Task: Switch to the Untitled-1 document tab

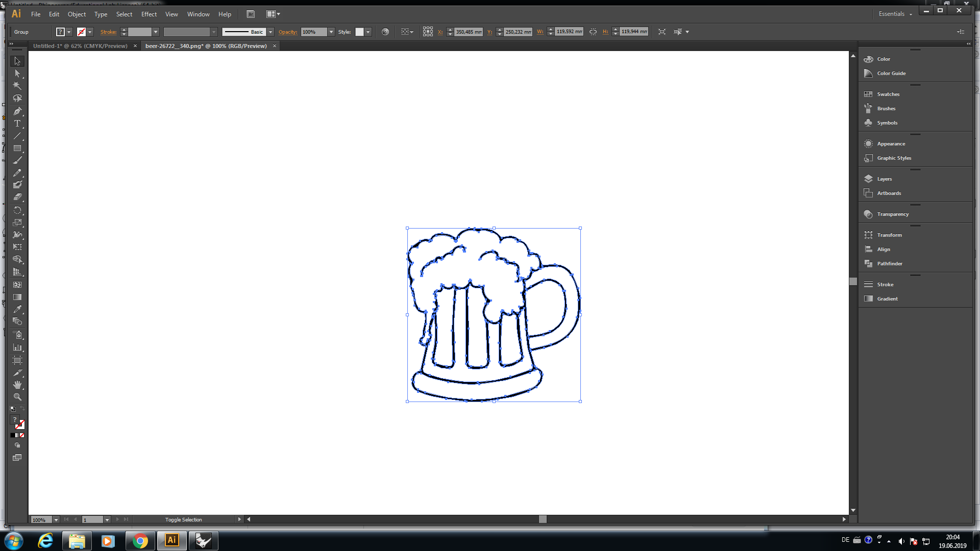Action: 80,46
